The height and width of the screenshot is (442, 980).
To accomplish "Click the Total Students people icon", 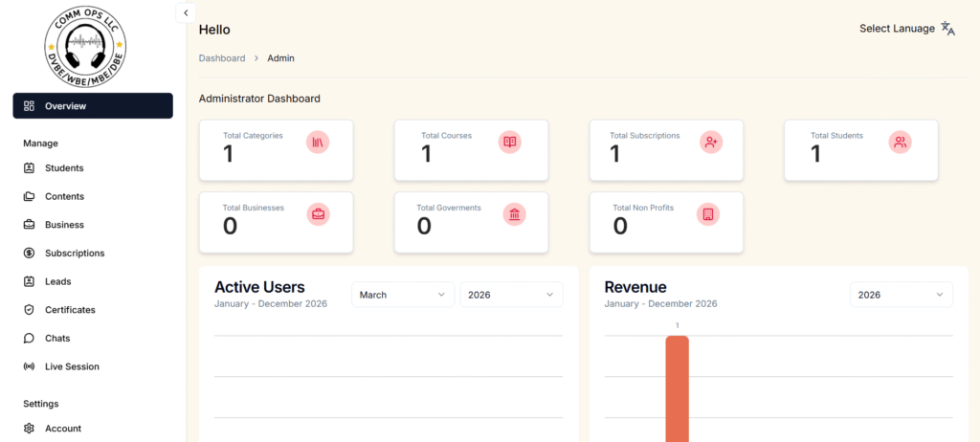I will click(900, 143).
